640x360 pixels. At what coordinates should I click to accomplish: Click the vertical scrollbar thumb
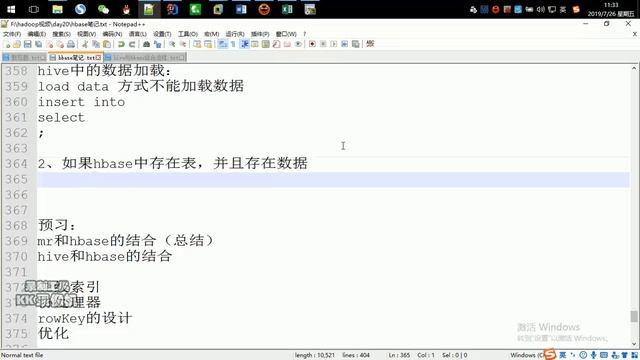tap(634, 316)
